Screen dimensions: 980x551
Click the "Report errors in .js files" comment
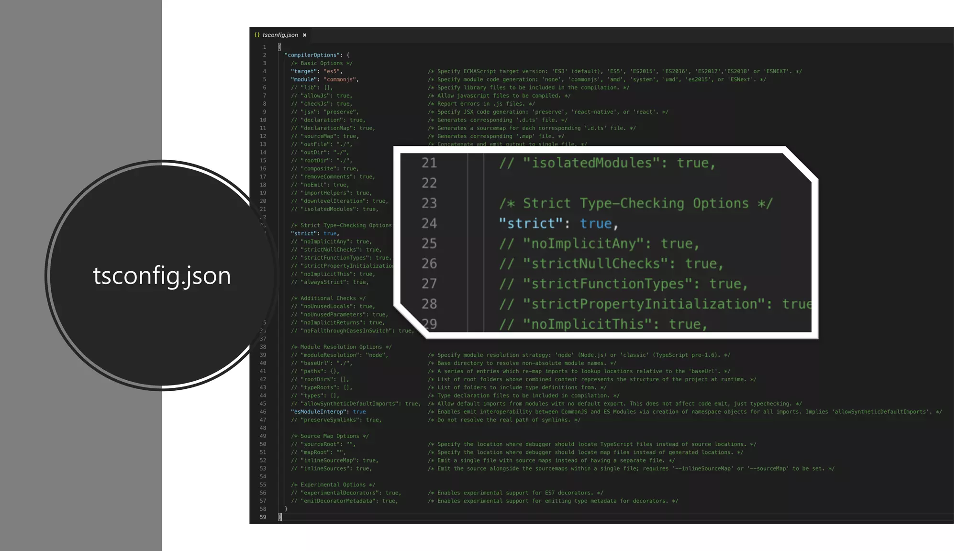[x=481, y=104]
